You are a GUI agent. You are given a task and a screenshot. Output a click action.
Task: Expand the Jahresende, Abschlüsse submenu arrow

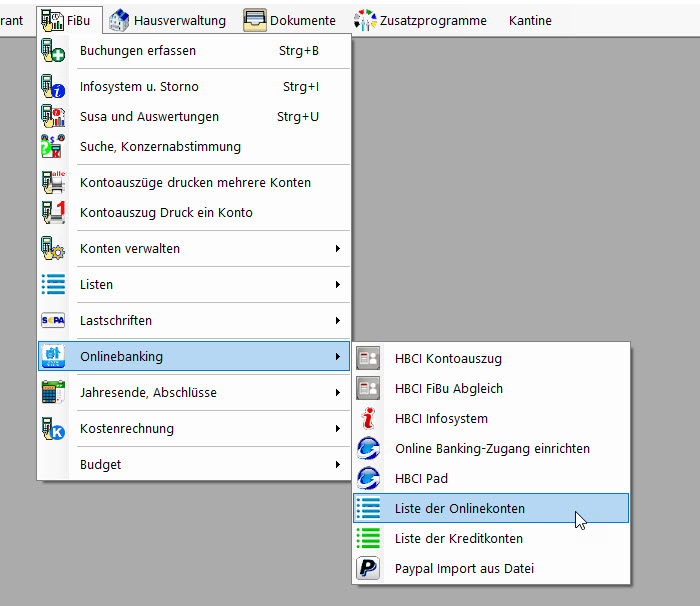coord(338,393)
